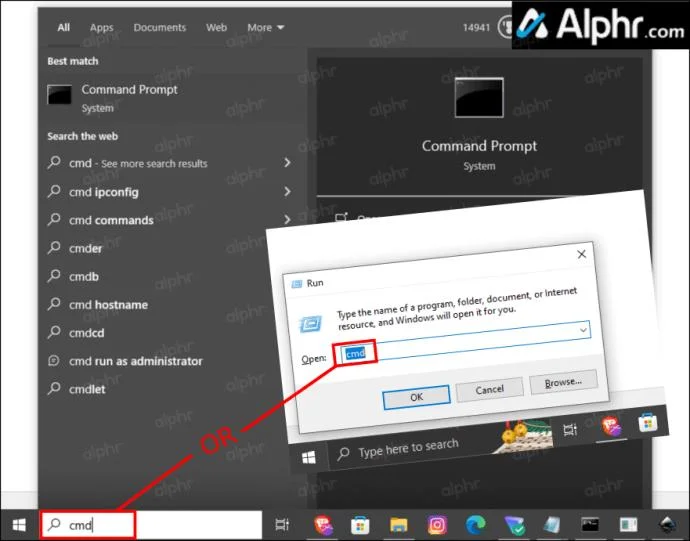Expand the chevron beside 'cmd commands'

tap(287, 219)
